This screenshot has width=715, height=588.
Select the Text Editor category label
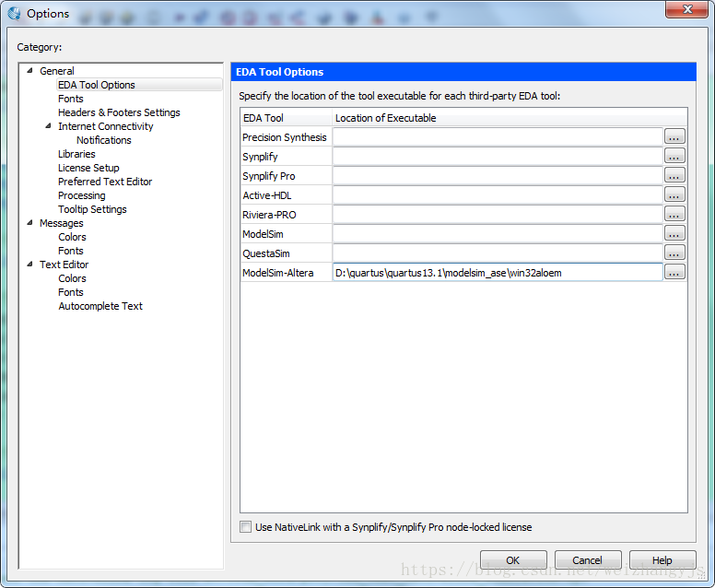click(64, 265)
